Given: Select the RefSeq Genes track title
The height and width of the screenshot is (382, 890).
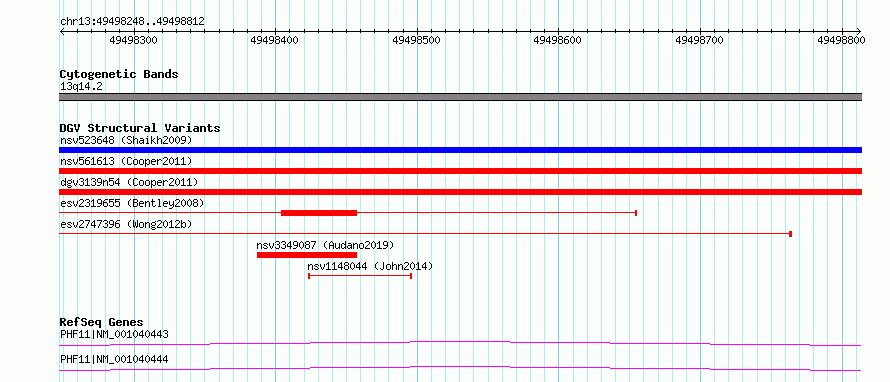Looking at the screenshot, I should click(x=101, y=322).
